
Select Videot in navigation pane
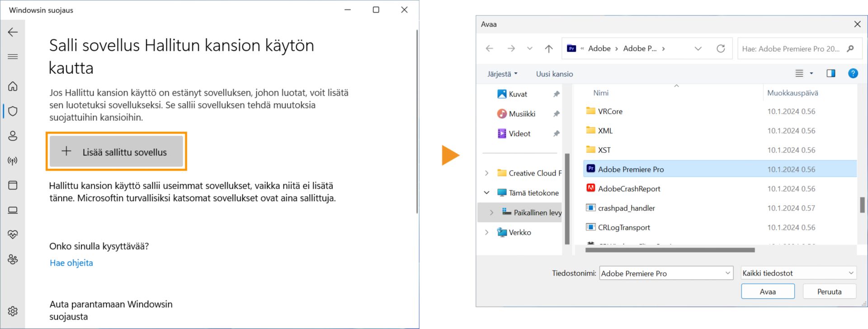click(519, 134)
